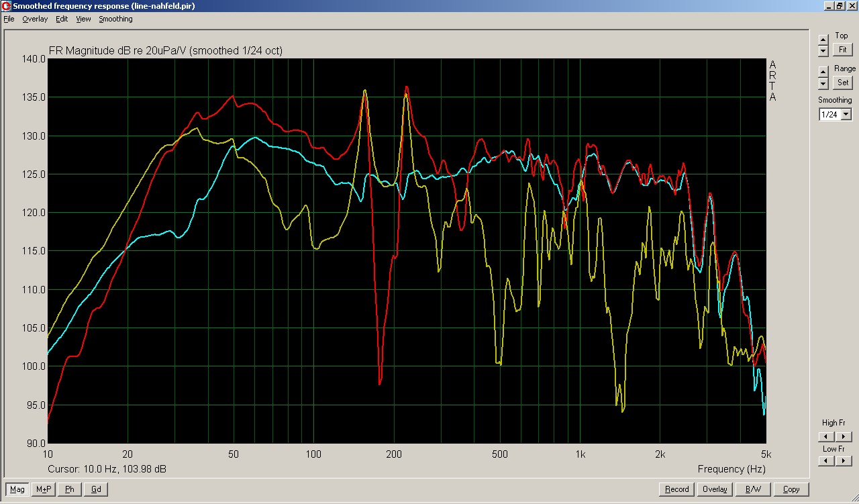859x504 pixels.
Task: Switch to Mag view
Action: [17, 489]
